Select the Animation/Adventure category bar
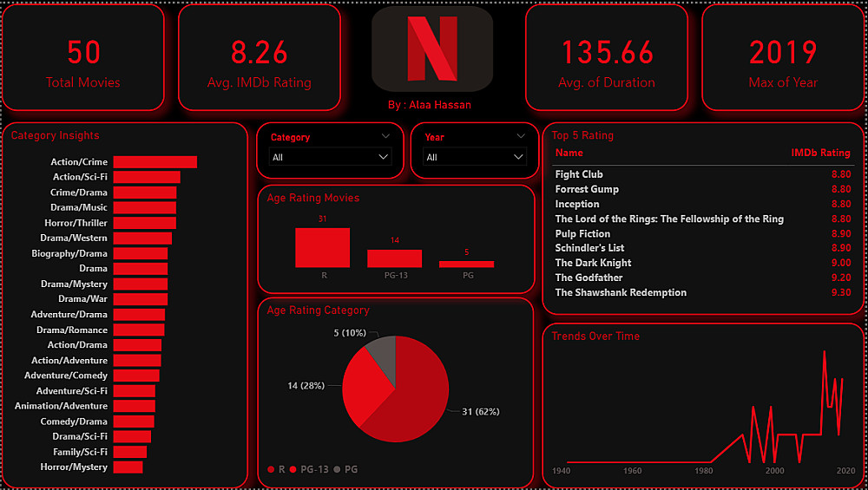868x490 pixels. (135, 406)
